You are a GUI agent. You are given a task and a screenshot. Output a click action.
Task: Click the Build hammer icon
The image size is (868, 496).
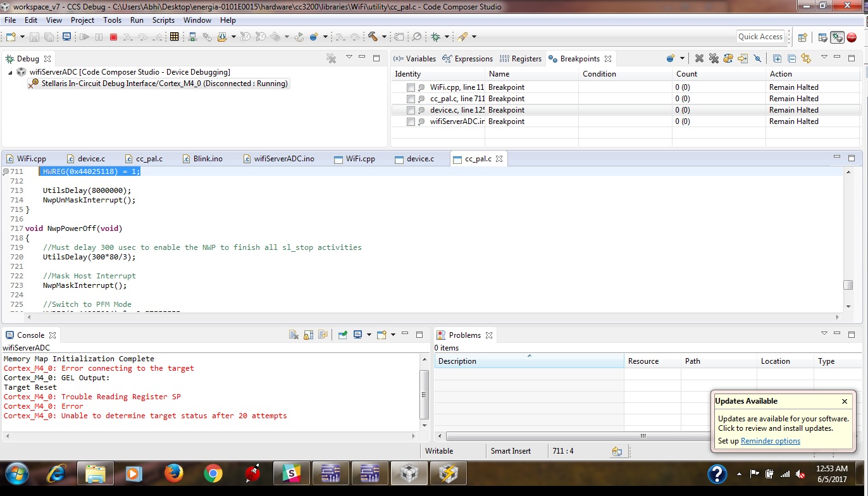(372, 37)
